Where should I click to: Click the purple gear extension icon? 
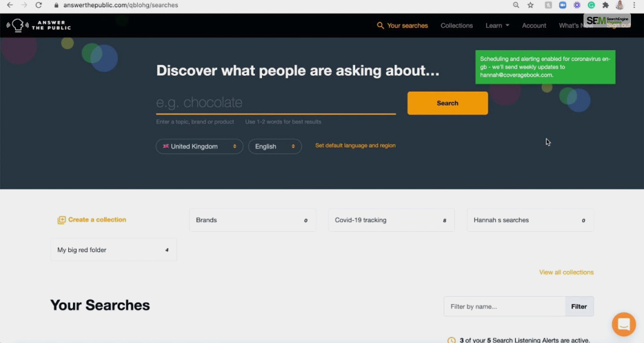(x=577, y=5)
